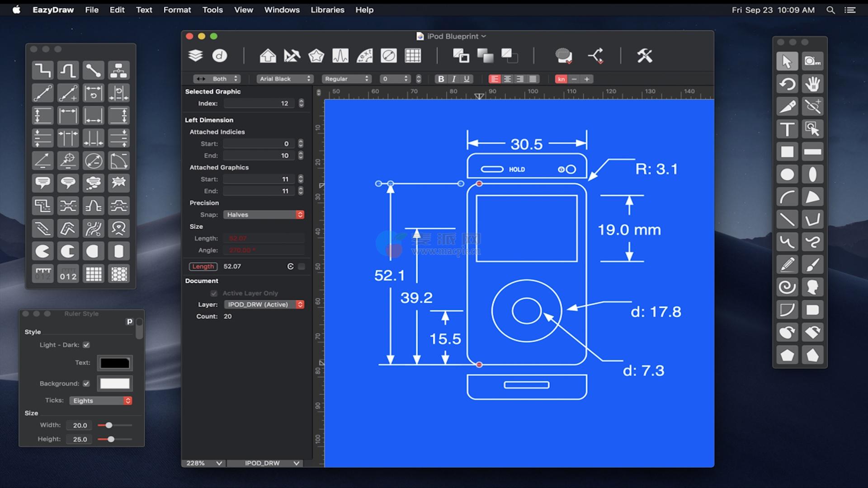
Task: Uncheck the Background checkbox
Action: [x=86, y=384]
